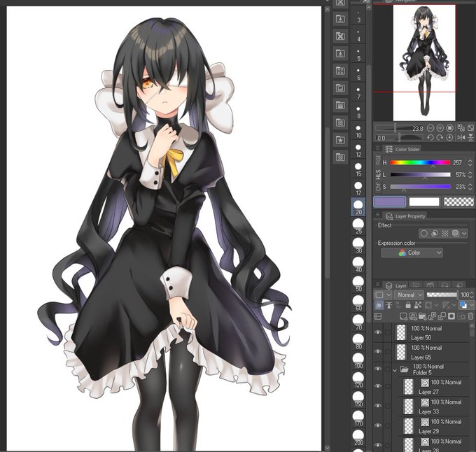Select the purple main color swatch

point(389,202)
